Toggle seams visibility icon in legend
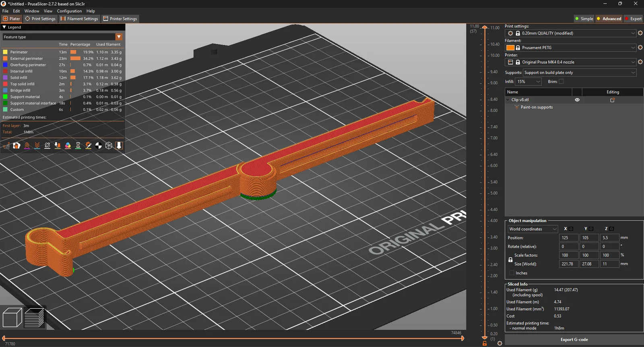Image resolution: width=644 pixels, height=347 pixels. point(47,146)
